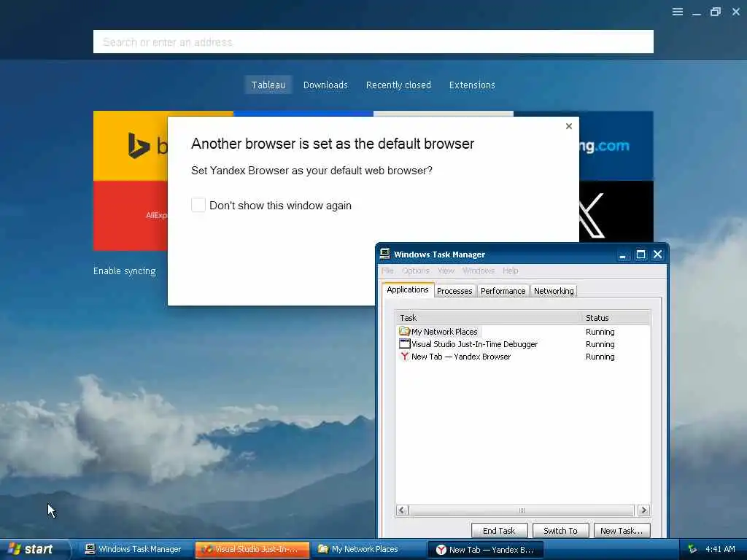Viewport: 747px width, 560px height.
Task: Click Running status of My Network Places
Action: pyautogui.click(x=600, y=332)
